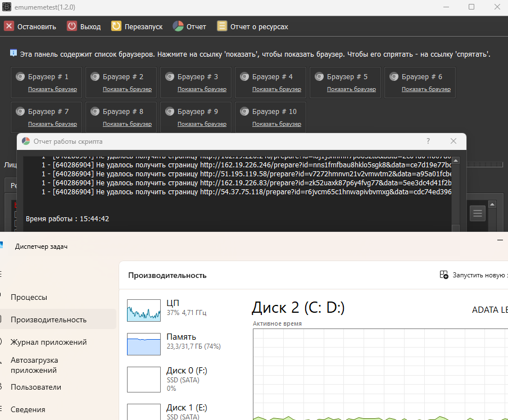
Task: Click the Браузер # 1 status icon
Action: [x=20, y=77]
